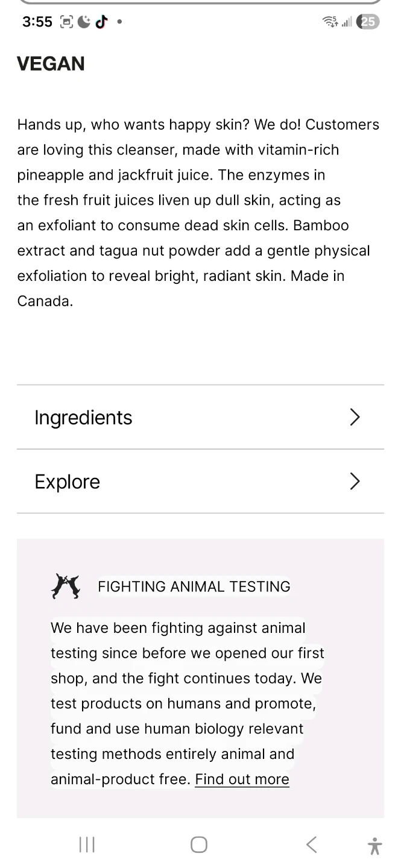Screen dimensions: 401x868
Task: Open the Explore section label
Action: (x=67, y=482)
